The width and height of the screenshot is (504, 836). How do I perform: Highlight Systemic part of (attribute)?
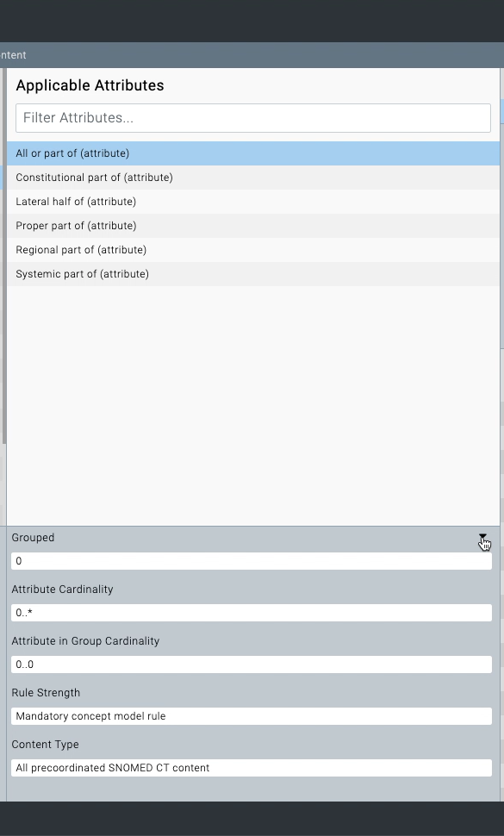coord(253,273)
